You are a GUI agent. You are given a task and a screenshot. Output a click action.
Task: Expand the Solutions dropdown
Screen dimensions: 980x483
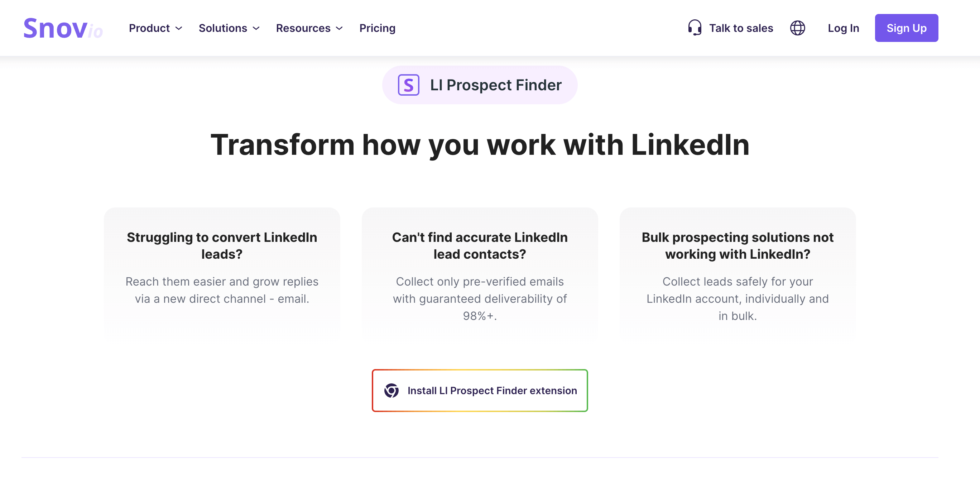pos(229,28)
